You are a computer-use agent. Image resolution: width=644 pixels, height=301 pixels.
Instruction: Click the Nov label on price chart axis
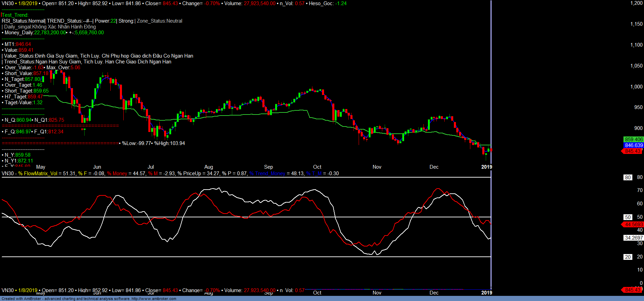(x=377, y=167)
